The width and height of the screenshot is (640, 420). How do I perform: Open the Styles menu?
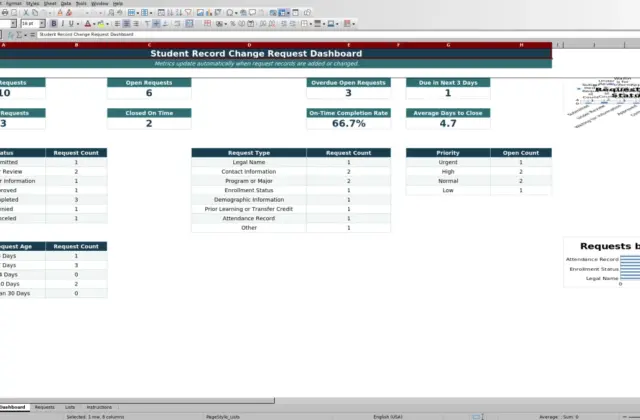pos(32,3)
